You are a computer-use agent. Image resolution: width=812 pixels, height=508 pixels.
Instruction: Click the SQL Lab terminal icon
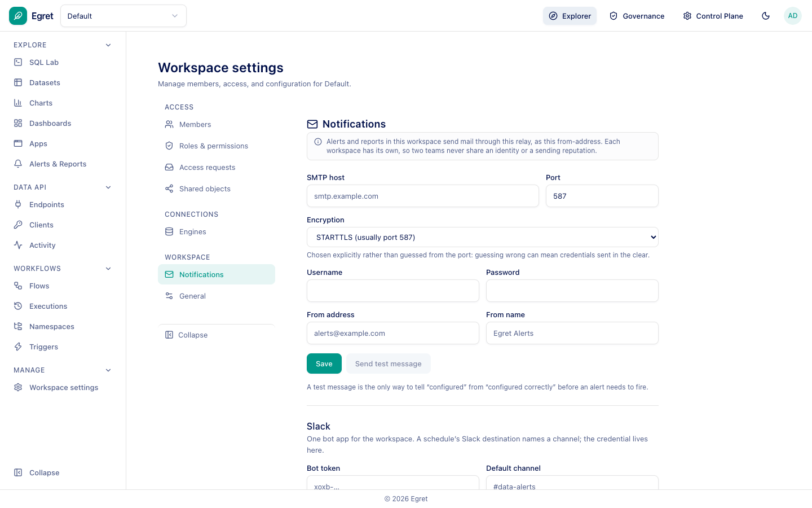pyautogui.click(x=18, y=62)
